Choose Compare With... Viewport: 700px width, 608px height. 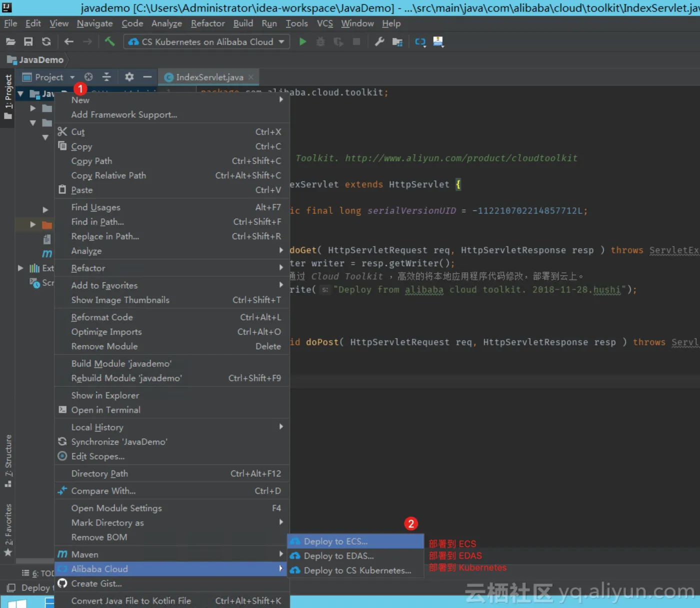point(172,491)
